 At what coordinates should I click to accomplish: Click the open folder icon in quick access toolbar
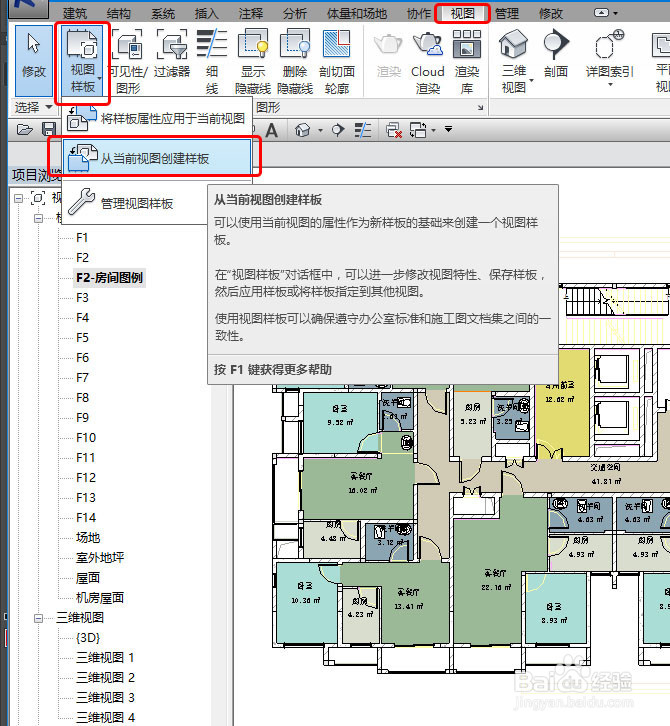(x=25, y=130)
